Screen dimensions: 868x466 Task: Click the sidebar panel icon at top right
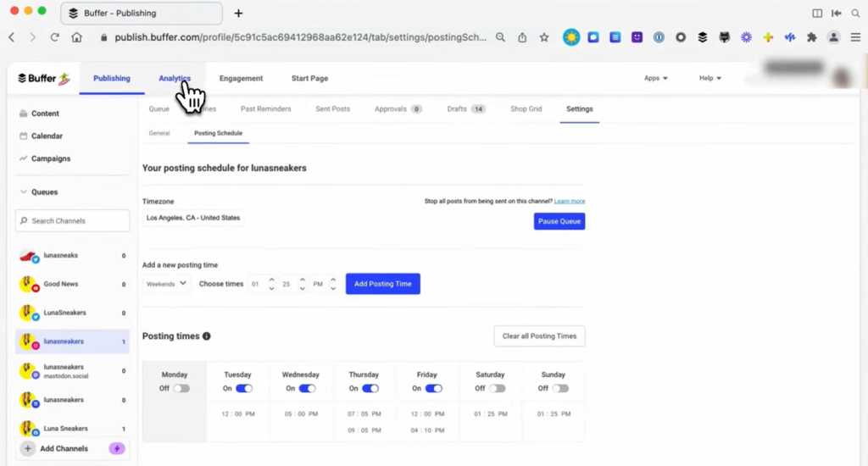[817, 14]
